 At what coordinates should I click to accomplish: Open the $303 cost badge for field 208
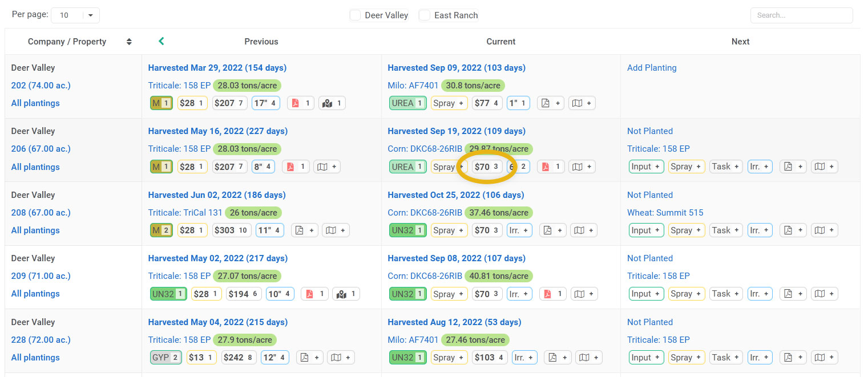click(232, 230)
